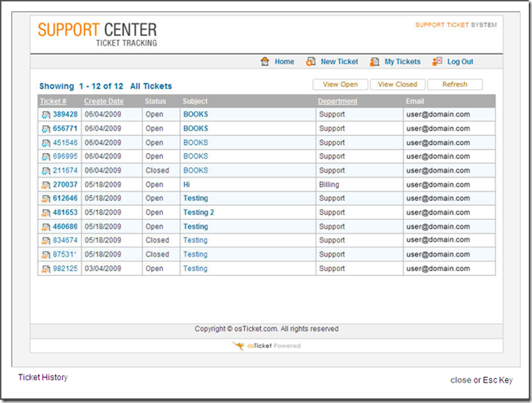This screenshot has width=532, height=403.
Task: Click ticket icon beside number 270037
Action: pos(46,185)
